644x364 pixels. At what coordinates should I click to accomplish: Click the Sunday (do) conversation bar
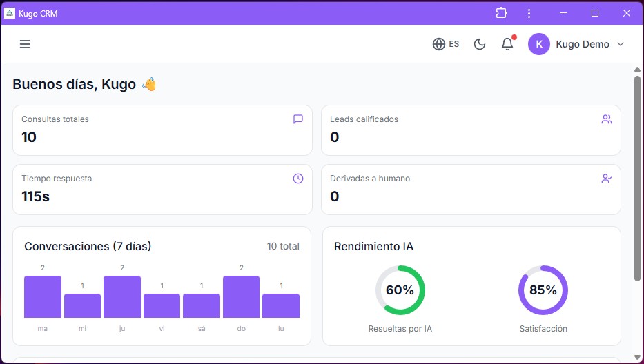(242, 297)
